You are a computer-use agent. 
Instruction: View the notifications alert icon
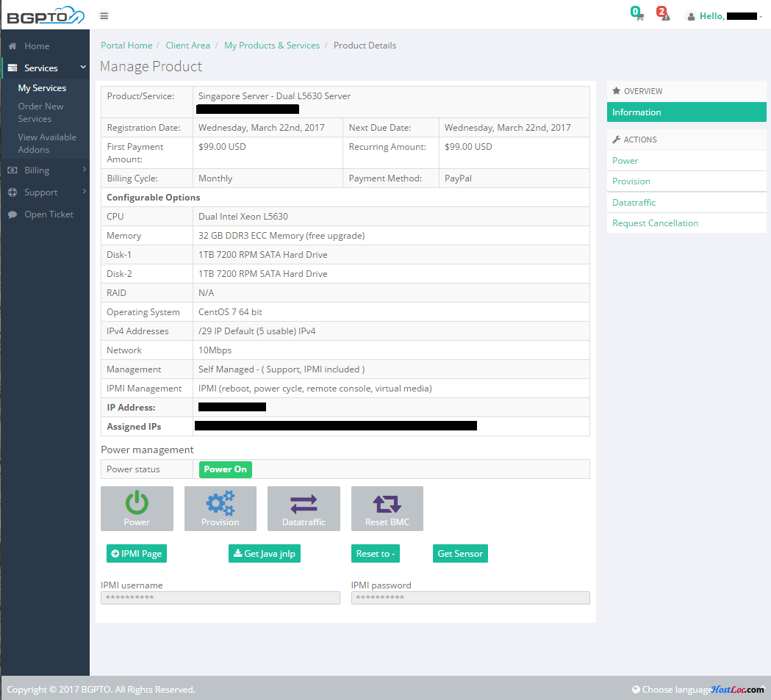664,15
